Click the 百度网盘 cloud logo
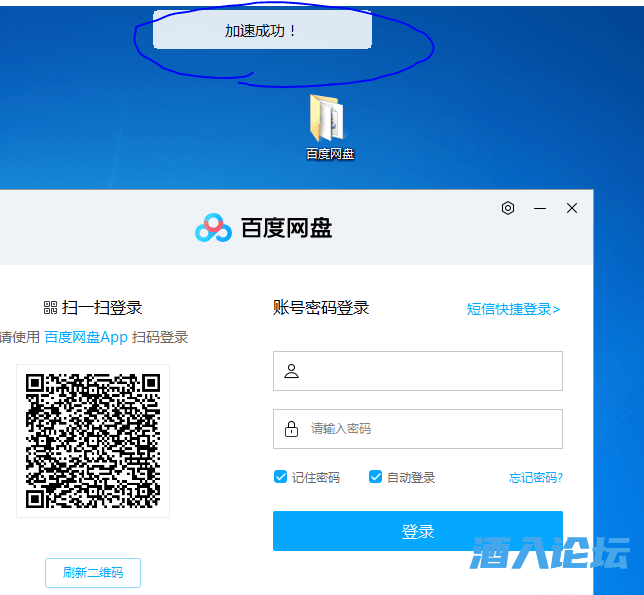Screen dimensions: 644x595 pyautogui.click(x=213, y=228)
